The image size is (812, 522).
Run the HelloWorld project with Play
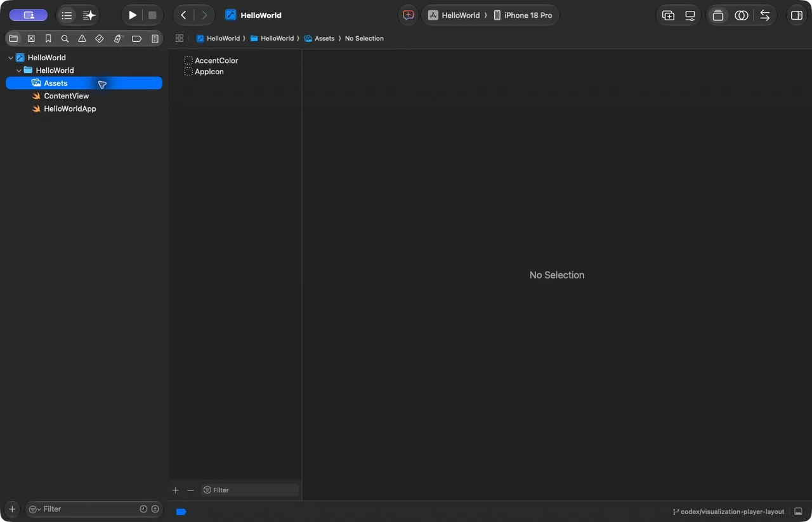click(133, 15)
